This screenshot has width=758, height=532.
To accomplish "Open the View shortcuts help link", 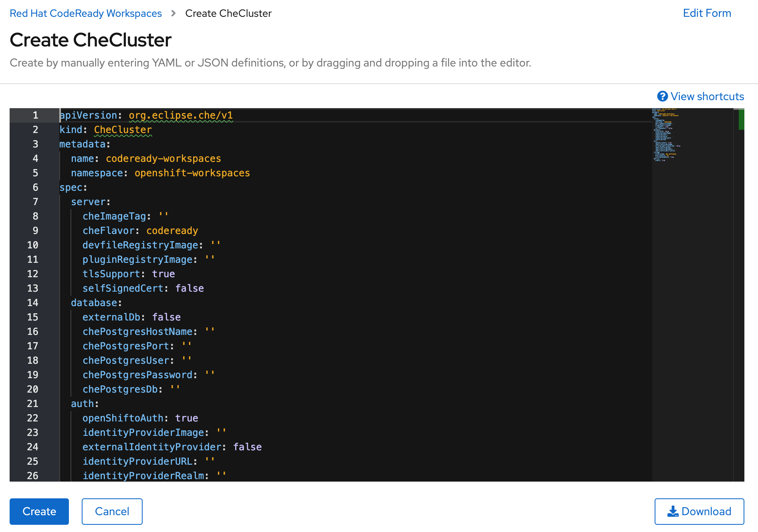I will (701, 97).
